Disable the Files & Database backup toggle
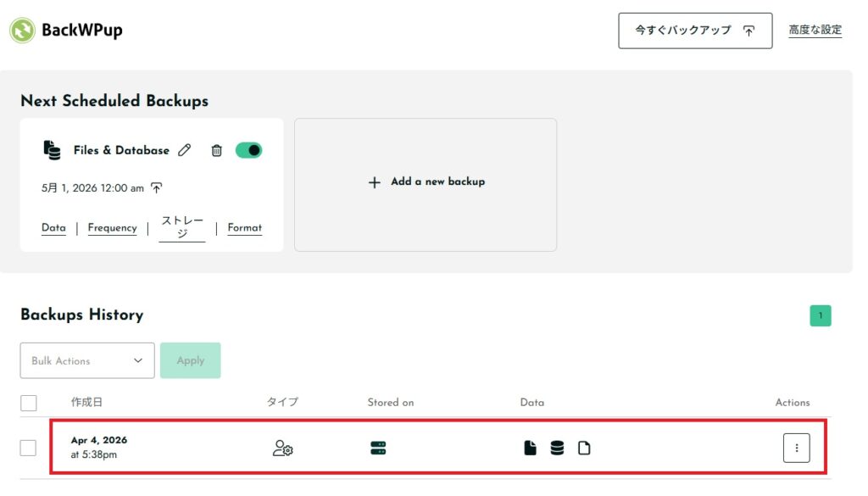The image size is (868, 496). point(248,150)
